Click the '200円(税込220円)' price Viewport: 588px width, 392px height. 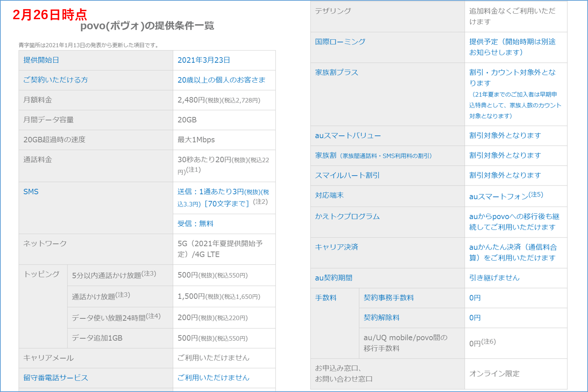click(x=213, y=318)
